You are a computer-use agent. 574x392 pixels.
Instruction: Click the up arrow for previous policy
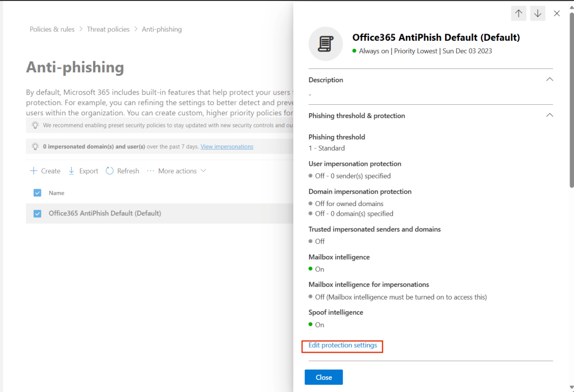[x=520, y=13]
